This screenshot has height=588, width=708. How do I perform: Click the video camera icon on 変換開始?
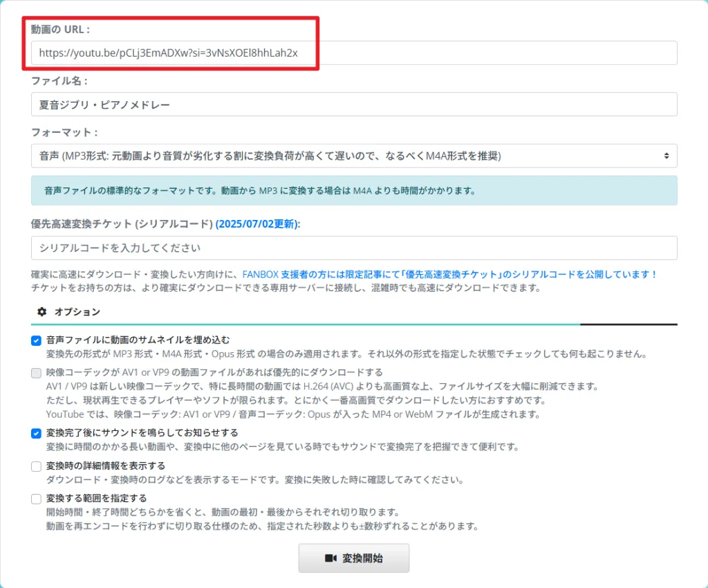(330, 558)
